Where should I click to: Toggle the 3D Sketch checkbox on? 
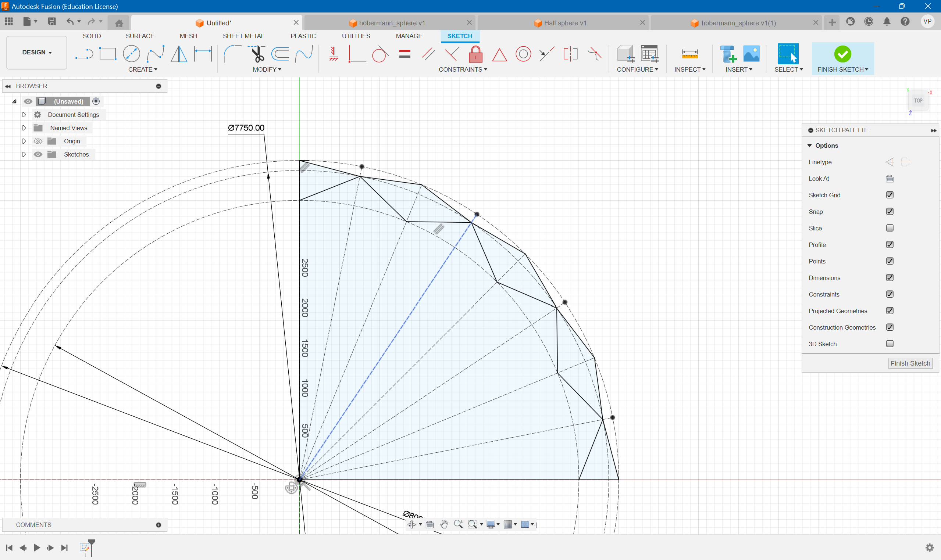(x=889, y=343)
